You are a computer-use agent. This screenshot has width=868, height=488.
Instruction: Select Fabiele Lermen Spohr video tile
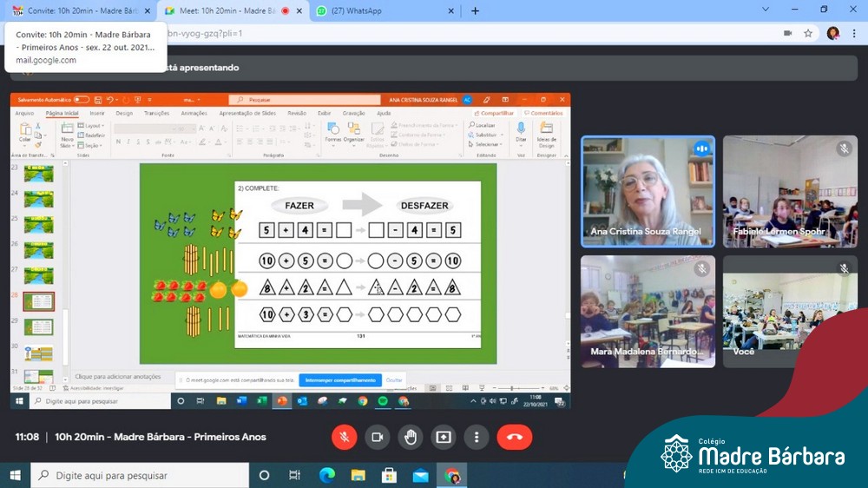(x=790, y=192)
